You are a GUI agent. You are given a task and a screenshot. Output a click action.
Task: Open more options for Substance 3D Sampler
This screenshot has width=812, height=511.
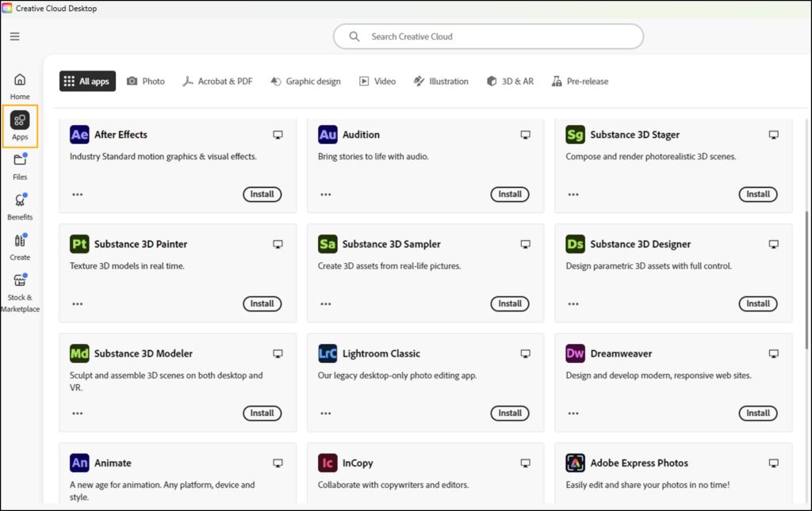[326, 303]
